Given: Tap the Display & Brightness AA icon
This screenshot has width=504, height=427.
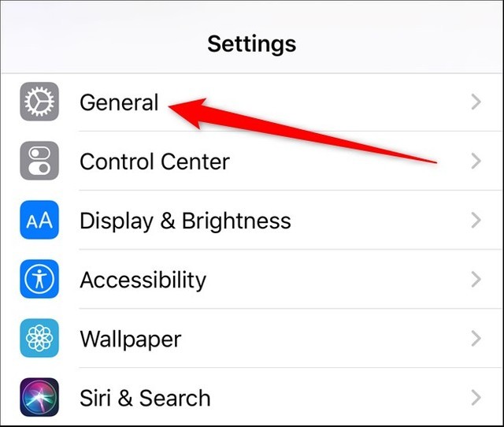Looking at the screenshot, I should 39,220.
